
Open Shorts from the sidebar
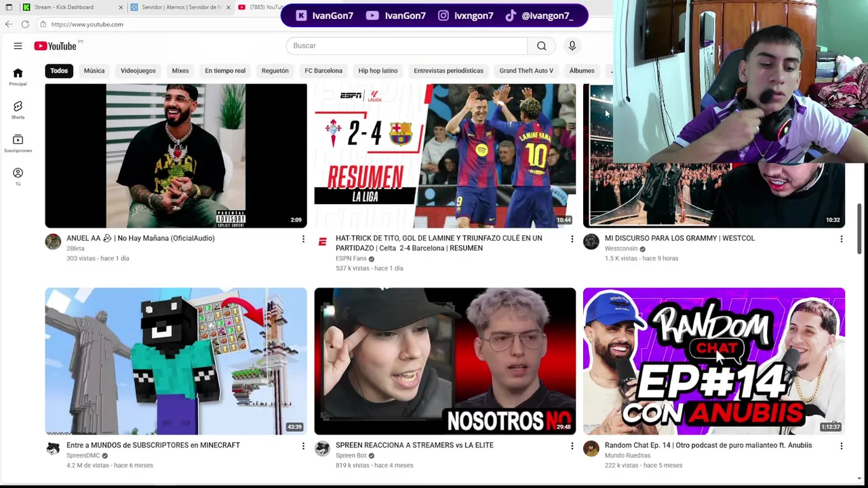pos(18,110)
